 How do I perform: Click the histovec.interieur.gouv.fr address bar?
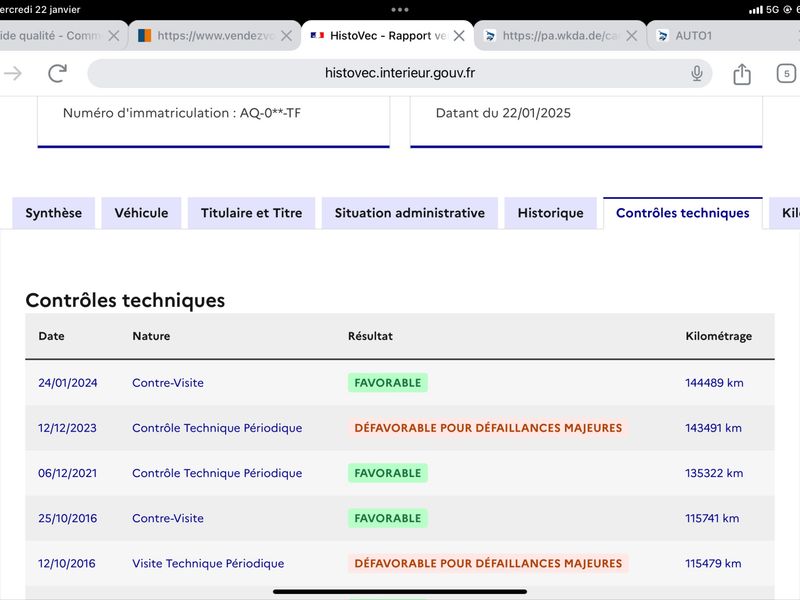[399, 73]
